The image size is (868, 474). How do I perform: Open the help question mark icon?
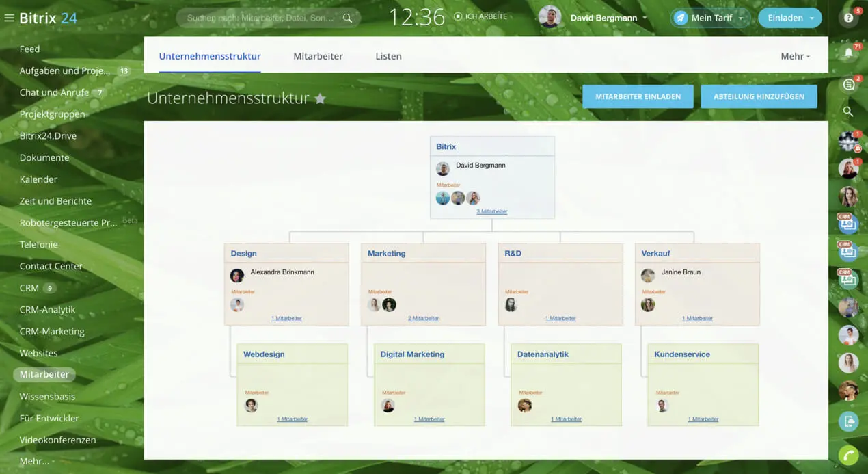coord(848,18)
